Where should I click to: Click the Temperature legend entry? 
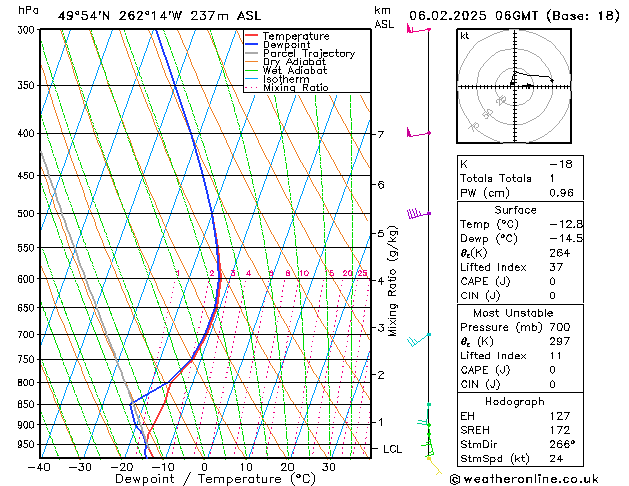coord(296,36)
